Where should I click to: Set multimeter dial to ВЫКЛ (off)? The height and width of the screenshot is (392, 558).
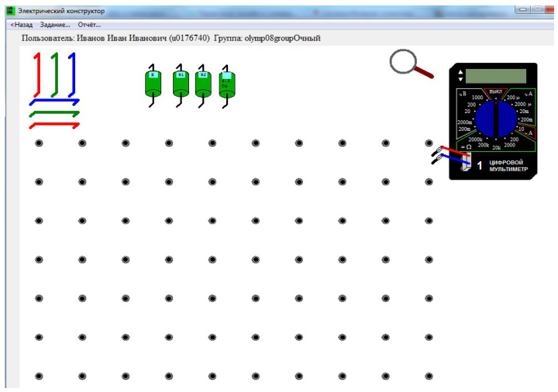(x=495, y=91)
